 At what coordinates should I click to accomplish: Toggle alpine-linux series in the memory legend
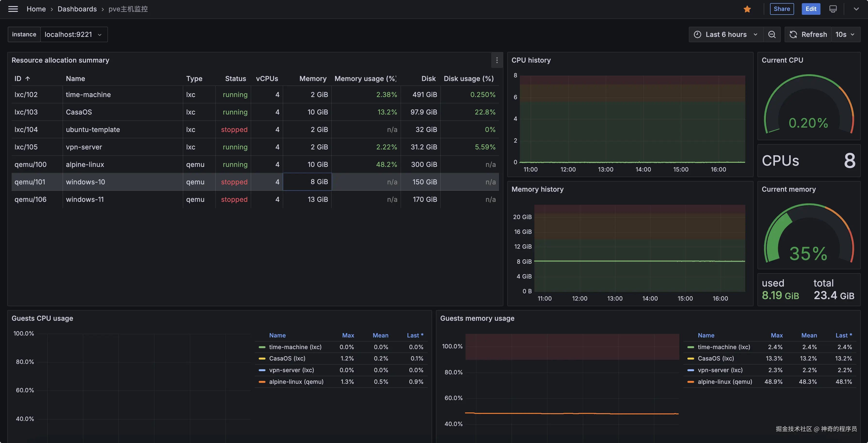pos(724,382)
